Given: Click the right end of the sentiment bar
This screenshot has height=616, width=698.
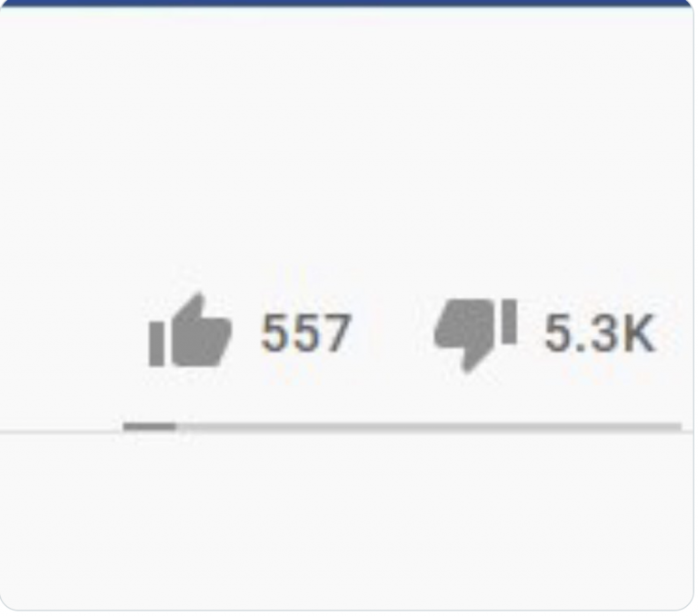Looking at the screenshot, I should click(676, 427).
